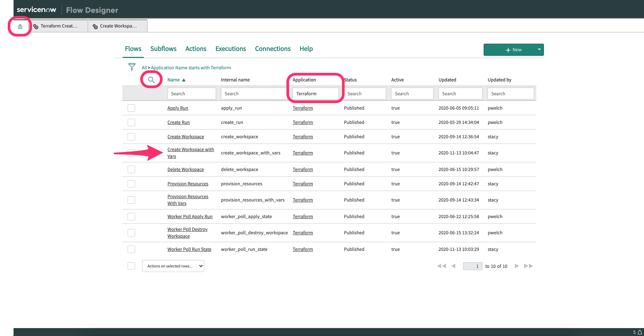Toggle column search magnifier icon
Image resolution: width=644 pixels, height=336 pixels.
pos(151,80)
